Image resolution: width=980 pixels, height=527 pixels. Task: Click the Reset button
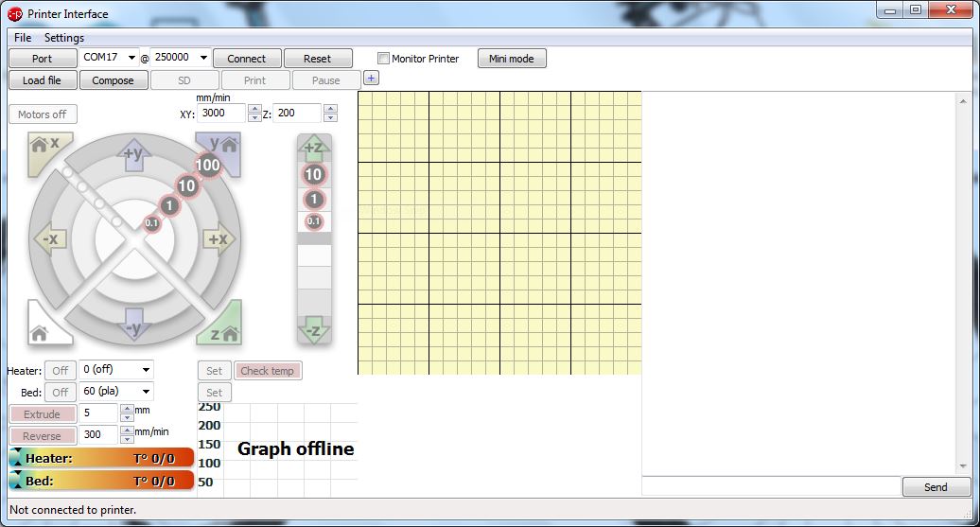318,58
